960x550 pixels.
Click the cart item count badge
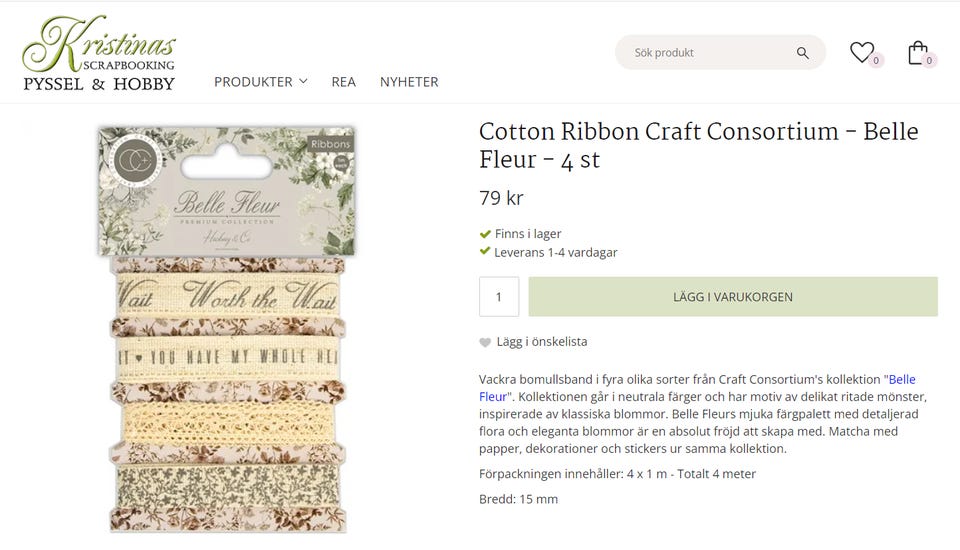click(x=929, y=61)
